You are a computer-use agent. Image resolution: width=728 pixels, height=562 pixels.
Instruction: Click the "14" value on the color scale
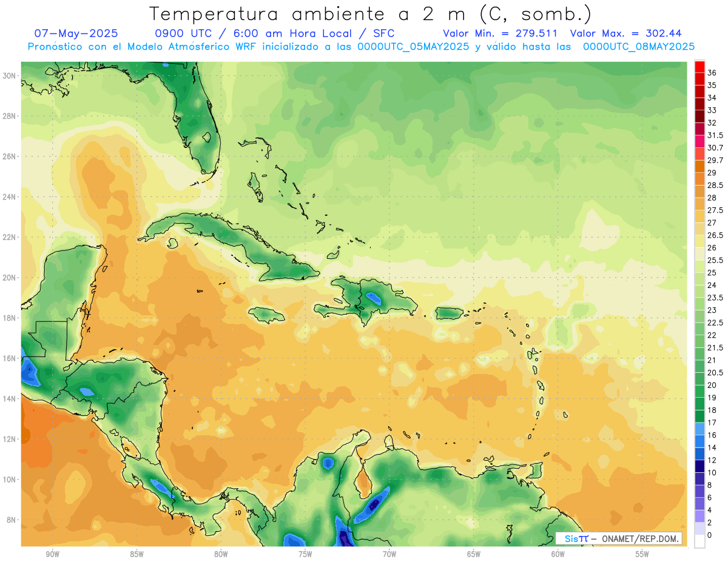point(712,447)
